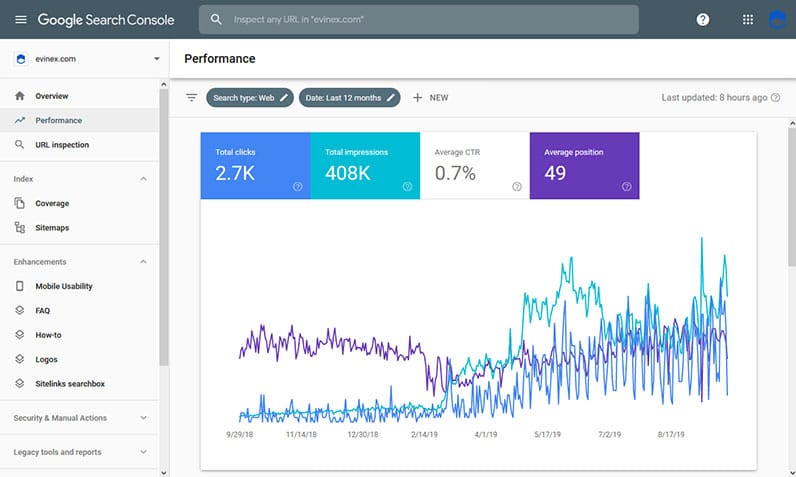Expand Security & Manual Actions section

79,418
